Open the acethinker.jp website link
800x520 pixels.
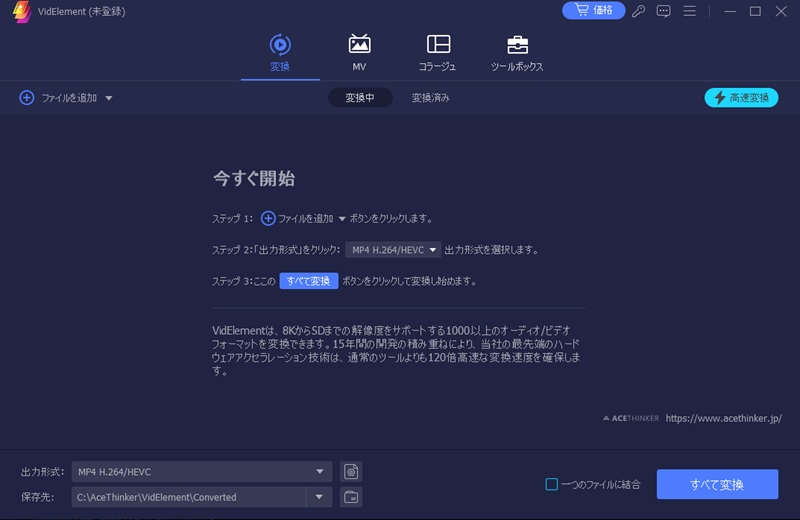click(x=723, y=418)
